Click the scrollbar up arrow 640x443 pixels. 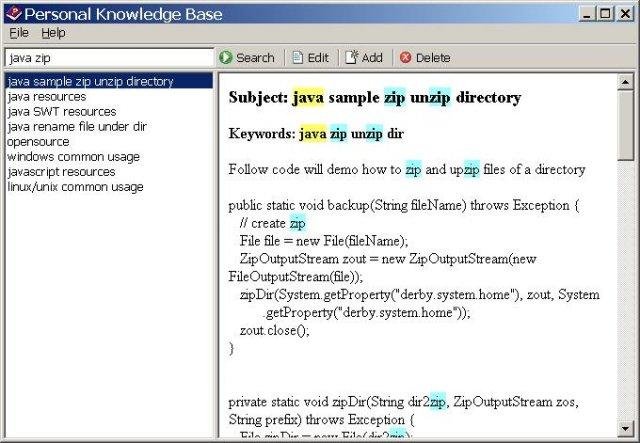pyautogui.click(x=625, y=82)
